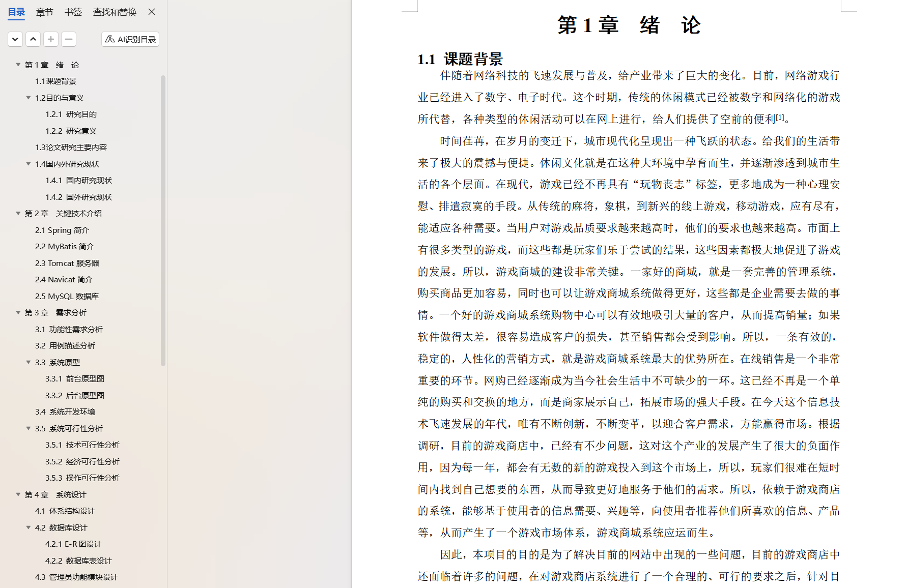The height and width of the screenshot is (588, 906).
Task: Collapse the 1.4国内外研究现状 node arrow
Action: [x=29, y=164]
